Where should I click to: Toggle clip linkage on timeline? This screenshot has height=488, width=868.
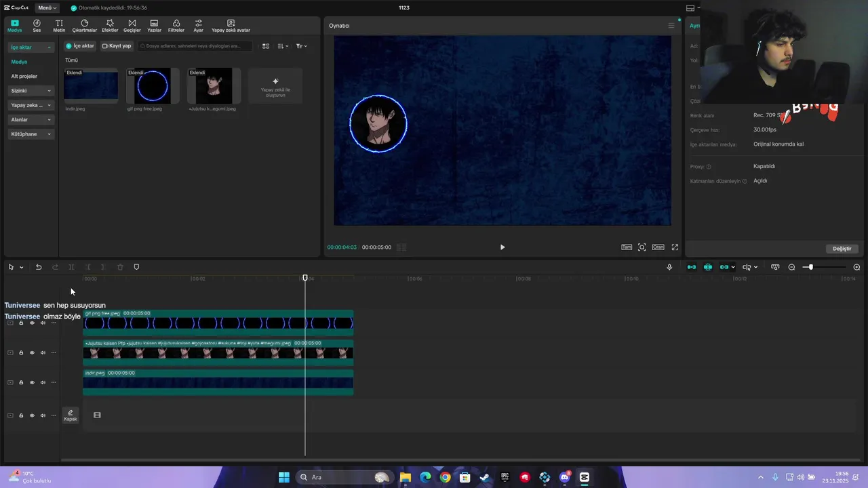(x=724, y=267)
